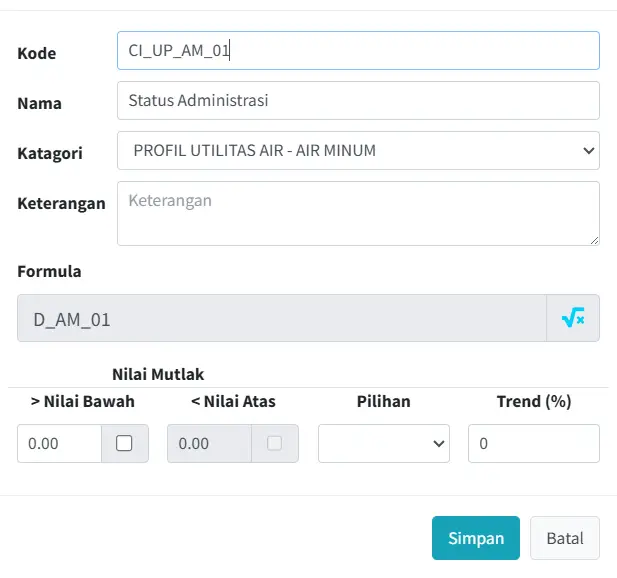Click into the Keterangan text area
This screenshot has width=617, height=578.
coord(358,213)
